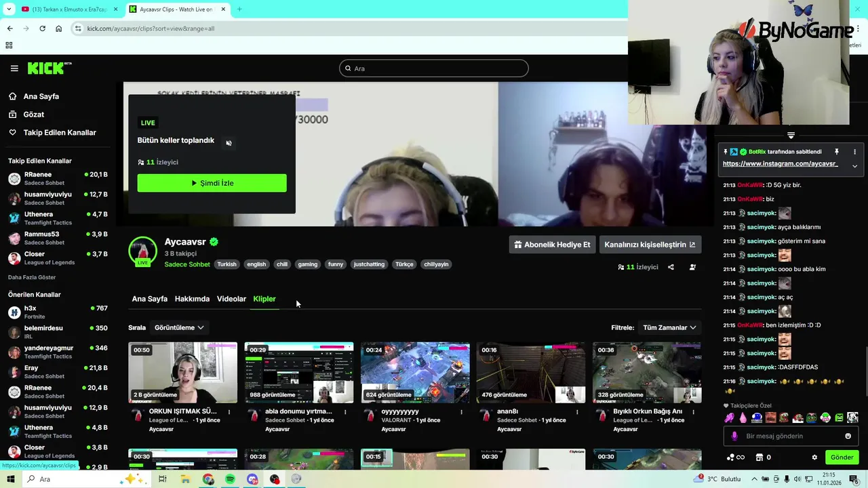Open the Tüm Zamanlar filter dropdown
The image size is (868, 488).
pyautogui.click(x=669, y=327)
